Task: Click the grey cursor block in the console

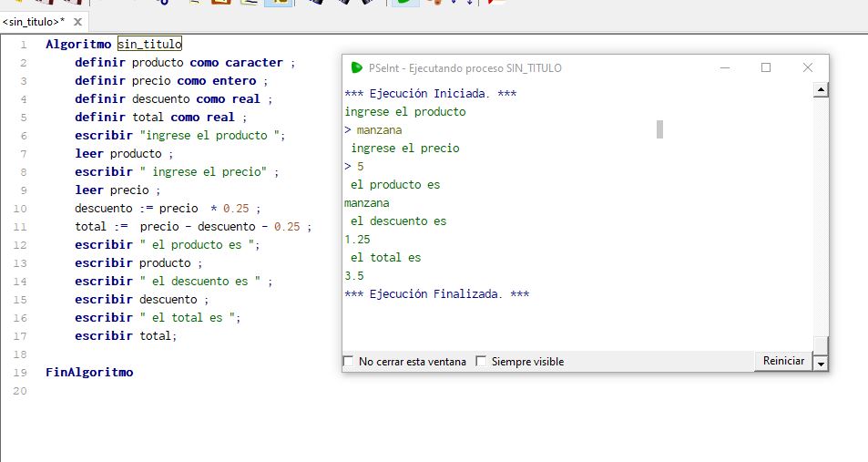Action: tap(659, 129)
